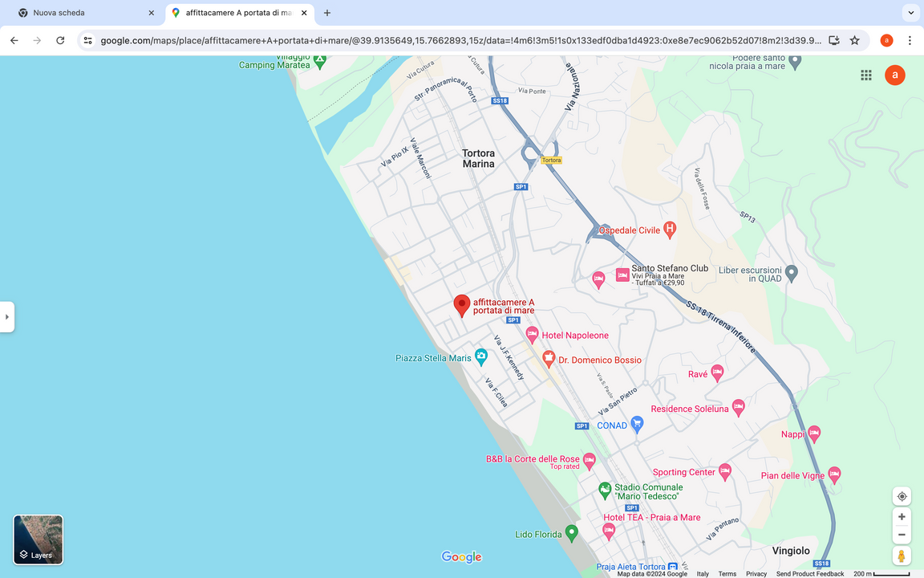Open the Terms link
The width and height of the screenshot is (924, 578).
click(727, 574)
